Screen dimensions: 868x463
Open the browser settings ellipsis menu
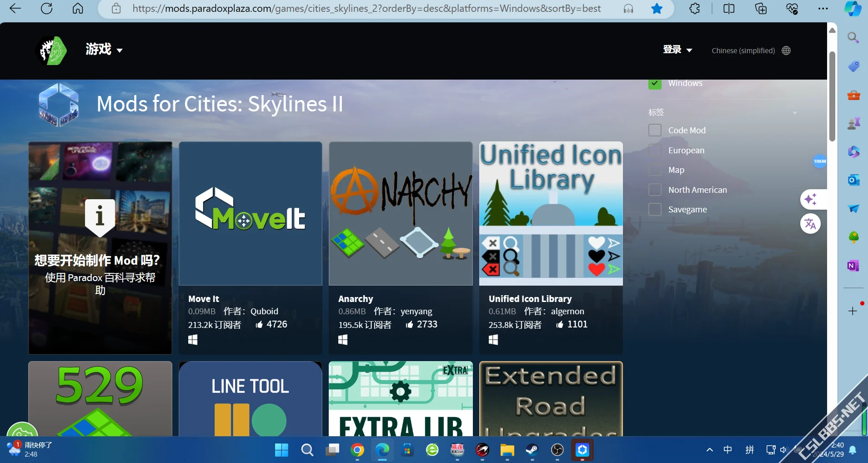click(x=823, y=8)
